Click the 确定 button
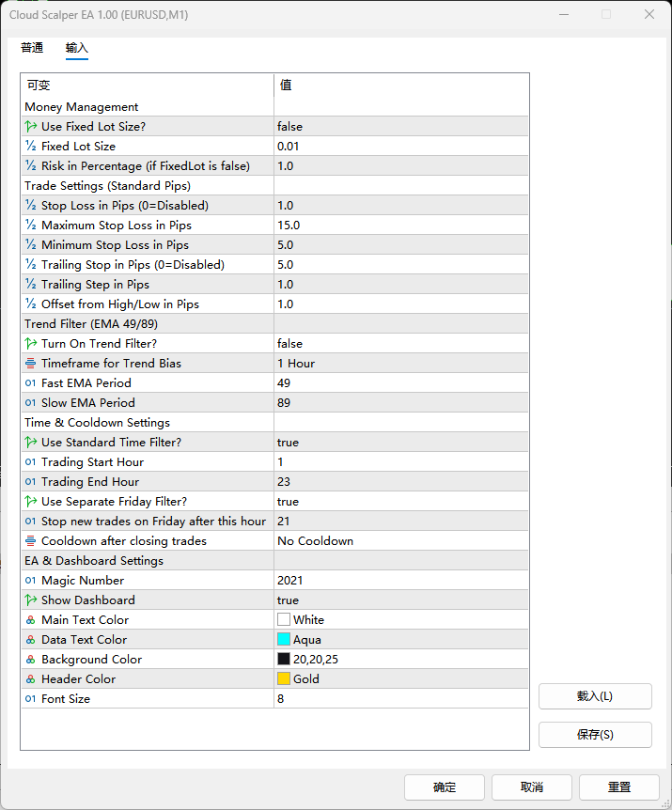Image resolution: width=672 pixels, height=810 pixels. (445, 787)
